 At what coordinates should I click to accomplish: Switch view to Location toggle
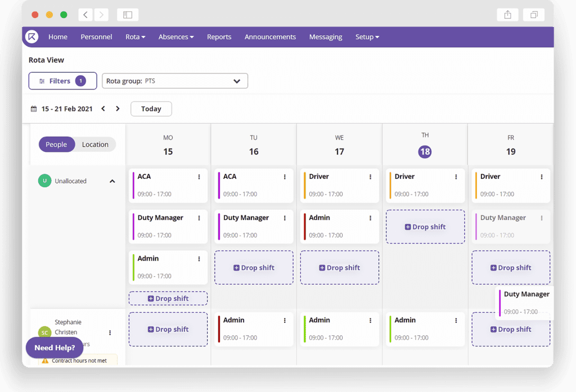pos(95,145)
